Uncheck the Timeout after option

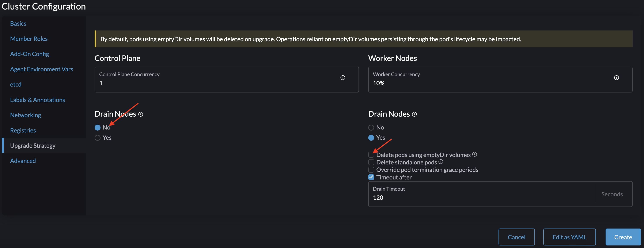point(371,177)
